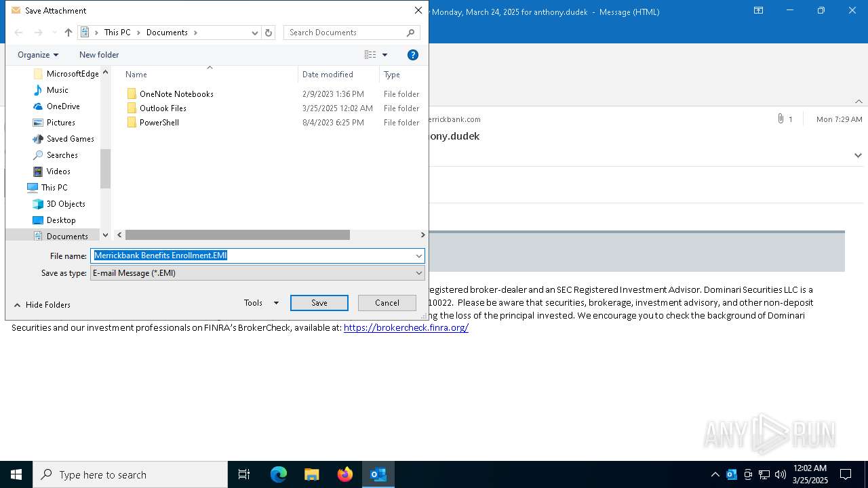Viewport: 868px width, 488px height.
Task: Select Music in navigation pane
Action: click(x=51, y=90)
